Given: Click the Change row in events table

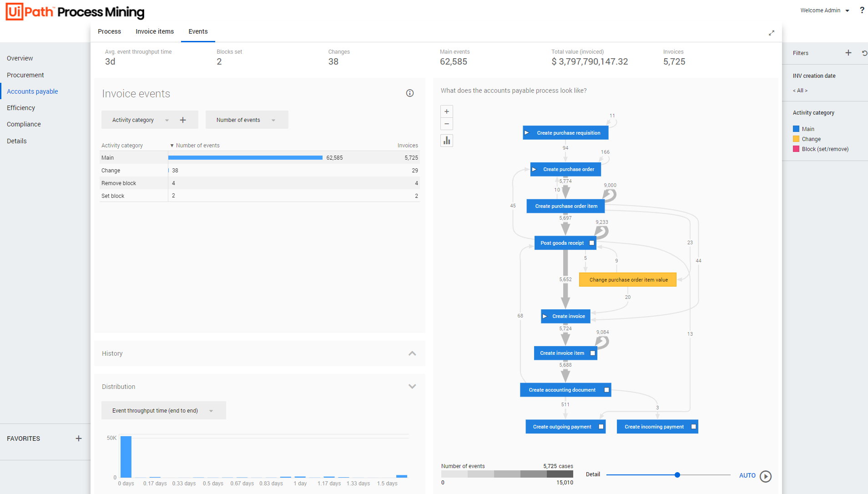Looking at the screenshot, I should coord(259,171).
